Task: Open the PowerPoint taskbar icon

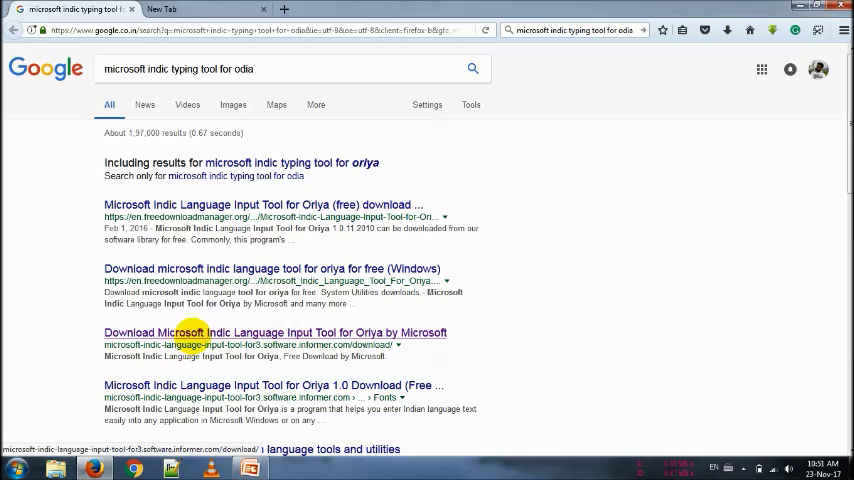Action: pos(250,469)
